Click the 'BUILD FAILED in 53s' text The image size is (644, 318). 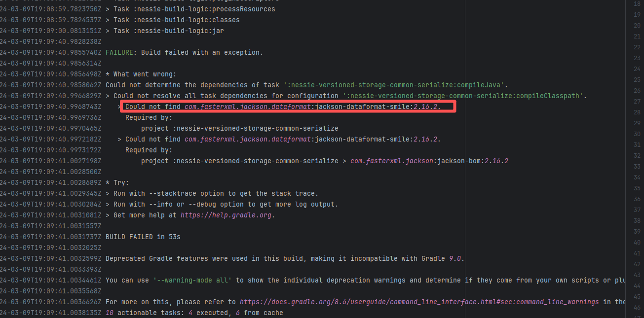tap(143, 237)
